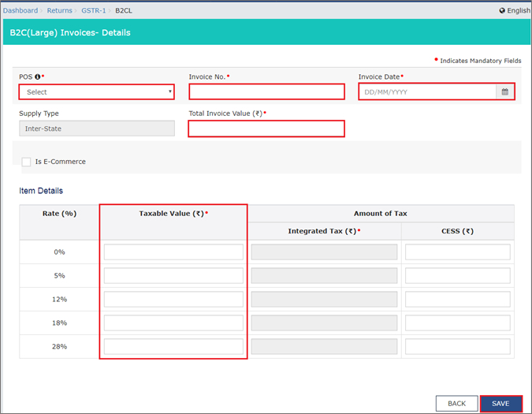Click the 12% rate cell

(x=59, y=300)
